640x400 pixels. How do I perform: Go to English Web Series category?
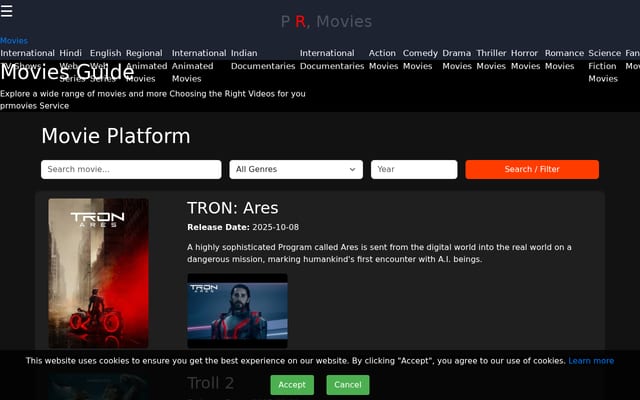(x=105, y=66)
